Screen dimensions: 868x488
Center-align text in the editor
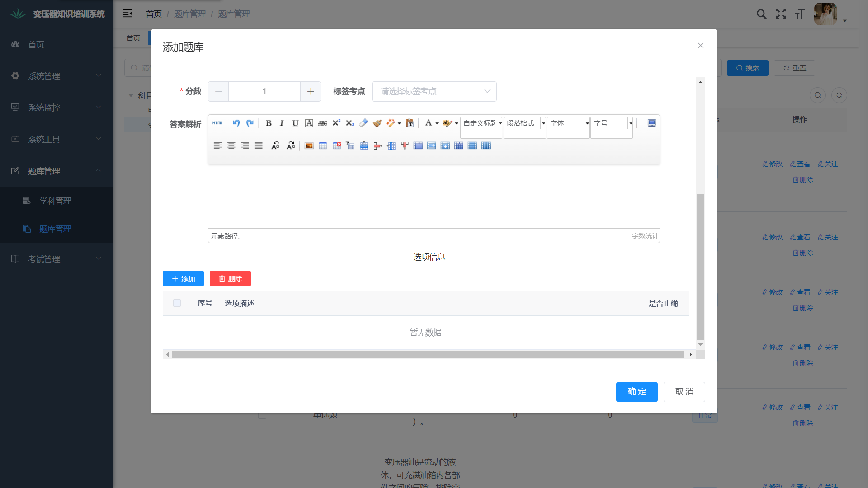[231, 145]
